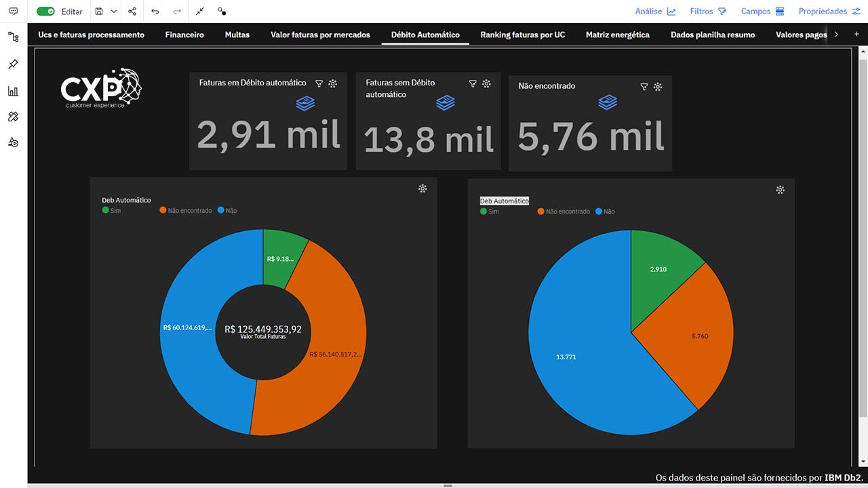868x488 pixels.
Task: Undo the last action
Action: [x=155, y=12]
